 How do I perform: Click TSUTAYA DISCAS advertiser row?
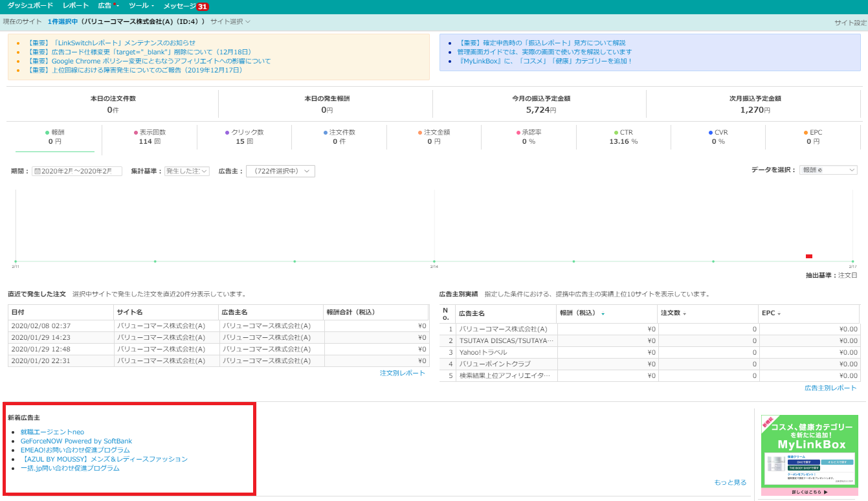point(649,341)
